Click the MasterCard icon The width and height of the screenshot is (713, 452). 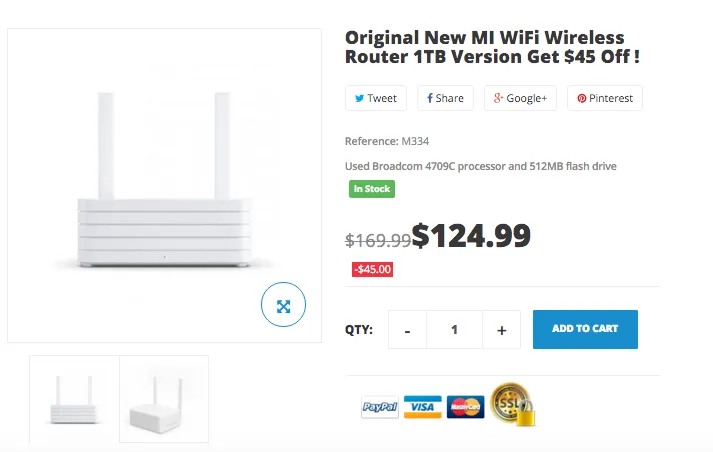(465, 407)
